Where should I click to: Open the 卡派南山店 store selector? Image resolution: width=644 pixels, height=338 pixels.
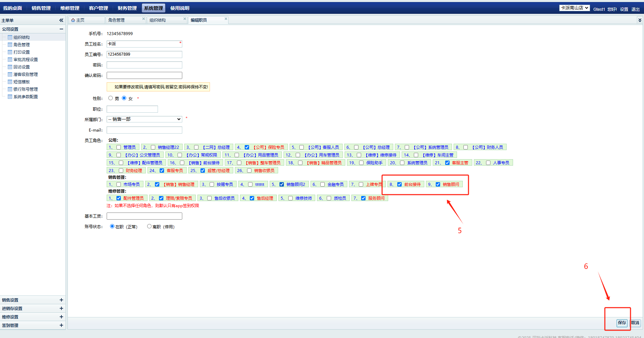(x=574, y=8)
